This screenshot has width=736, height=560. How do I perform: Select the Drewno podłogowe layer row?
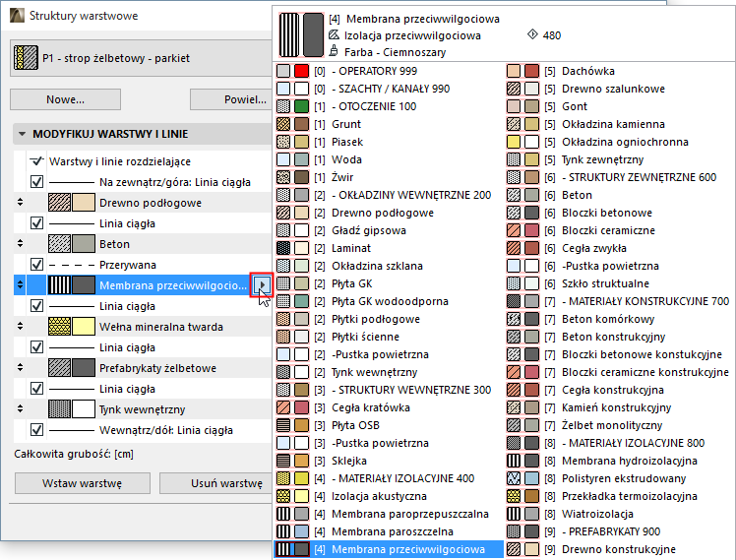point(143,203)
